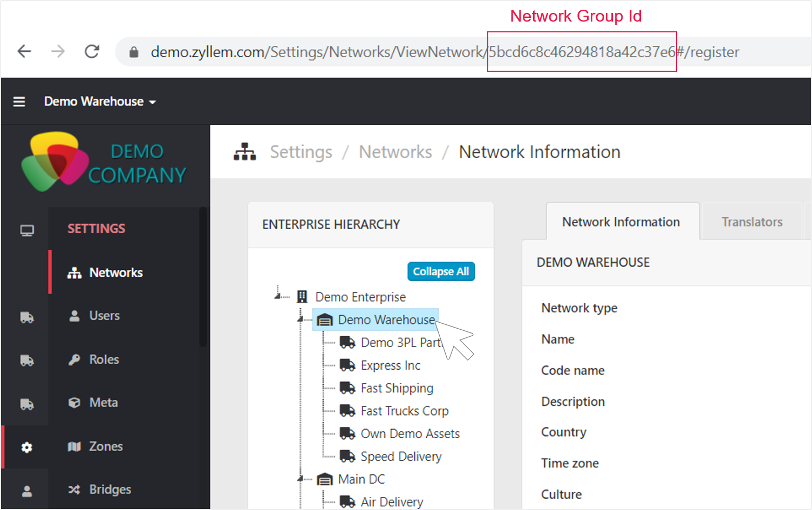Click the Code name field label
The height and width of the screenshot is (510, 812).
pos(573,371)
